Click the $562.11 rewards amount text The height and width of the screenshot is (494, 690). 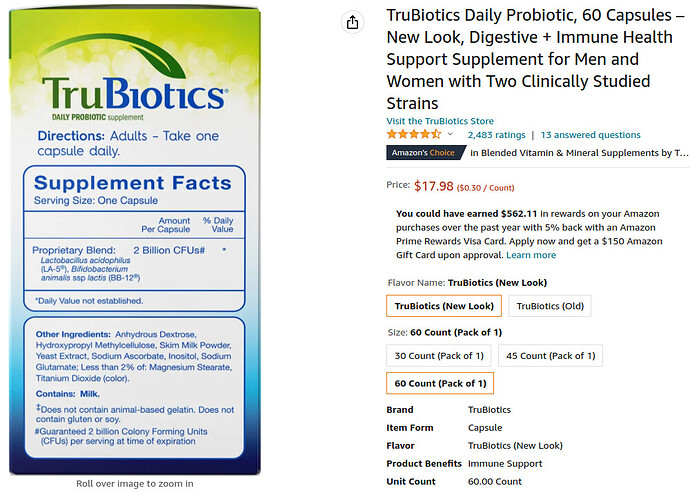(519, 214)
